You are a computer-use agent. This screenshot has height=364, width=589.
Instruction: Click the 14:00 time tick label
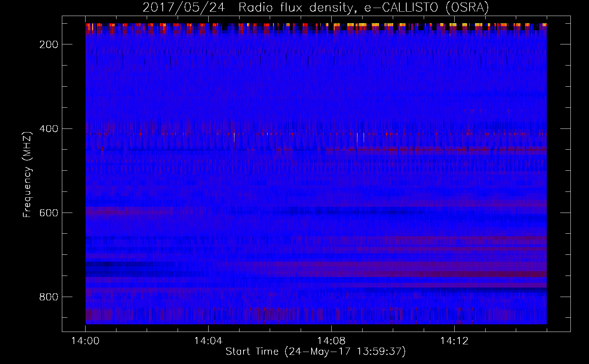pos(86,341)
